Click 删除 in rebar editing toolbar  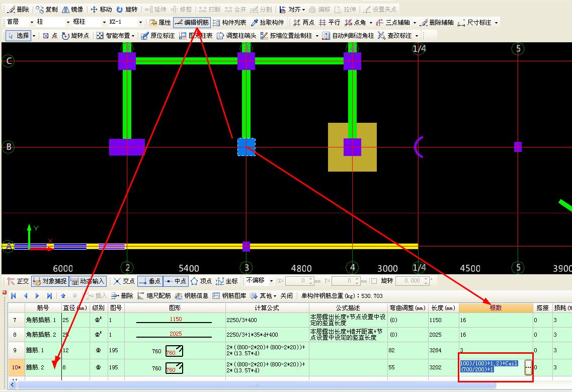pyautogui.click(x=123, y=296)
